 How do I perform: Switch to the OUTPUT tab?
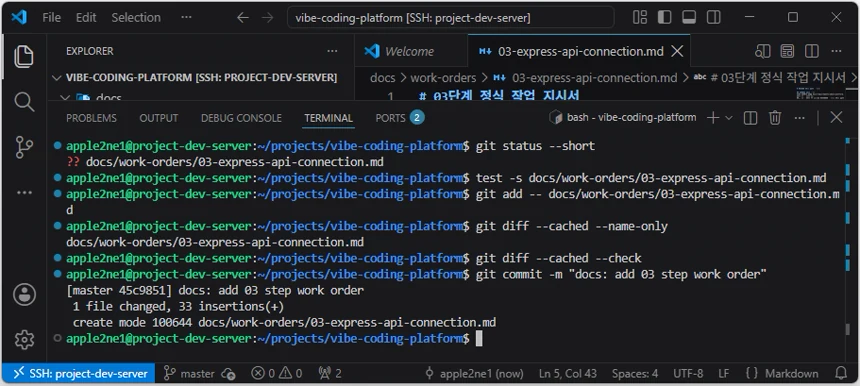[159, 118]
